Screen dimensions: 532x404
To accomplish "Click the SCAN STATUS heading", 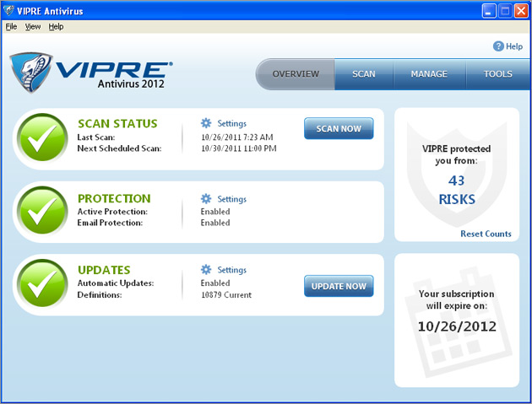I will [117, 123].
